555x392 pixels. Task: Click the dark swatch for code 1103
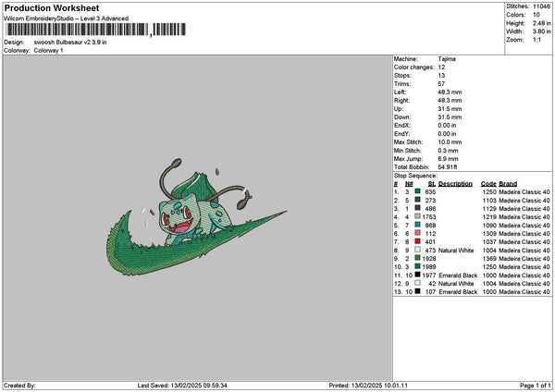coord(418,200)
